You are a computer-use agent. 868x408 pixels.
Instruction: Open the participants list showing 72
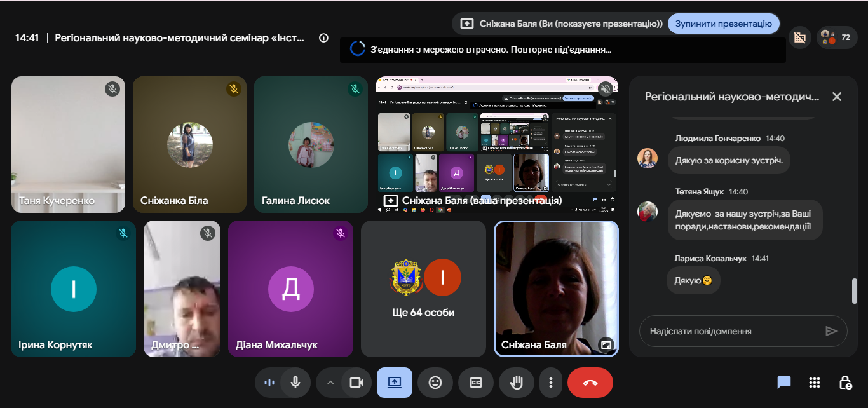coord(836,37)
